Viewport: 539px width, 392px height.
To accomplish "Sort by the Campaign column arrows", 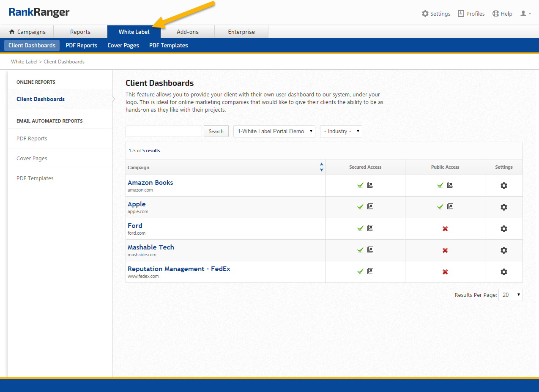I will coord(321,167).
